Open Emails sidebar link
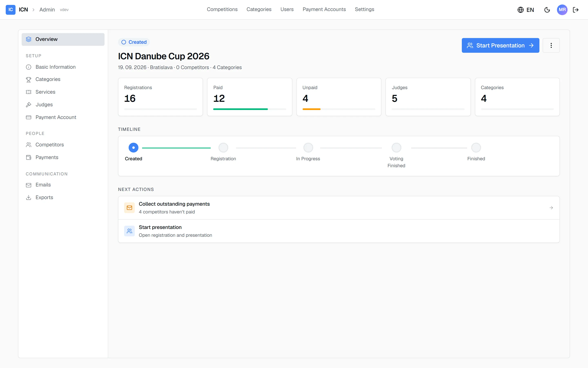Image resolution: width=588 pixels, height=368 pixels. [x=63, y=185]
